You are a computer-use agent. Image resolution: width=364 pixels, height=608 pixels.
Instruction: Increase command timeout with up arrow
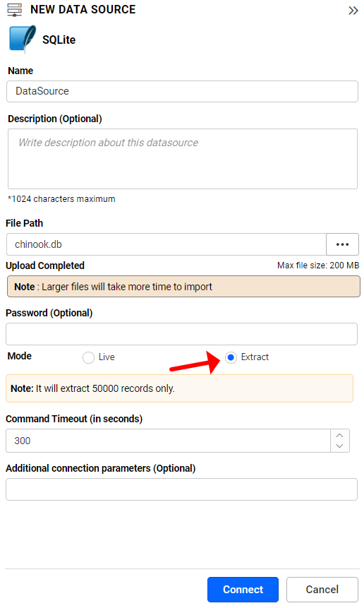click(x=339, y=436)
